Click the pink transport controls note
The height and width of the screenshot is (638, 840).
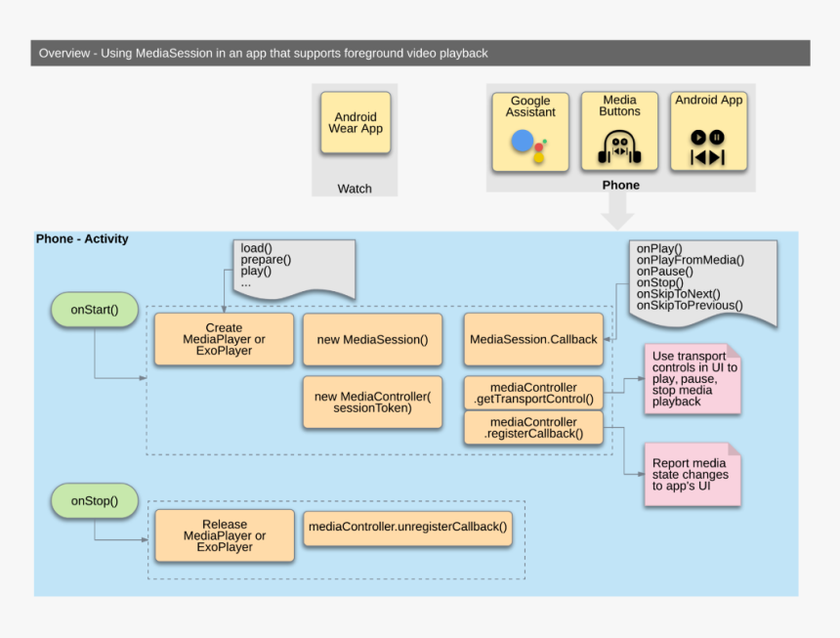point(693,379)
